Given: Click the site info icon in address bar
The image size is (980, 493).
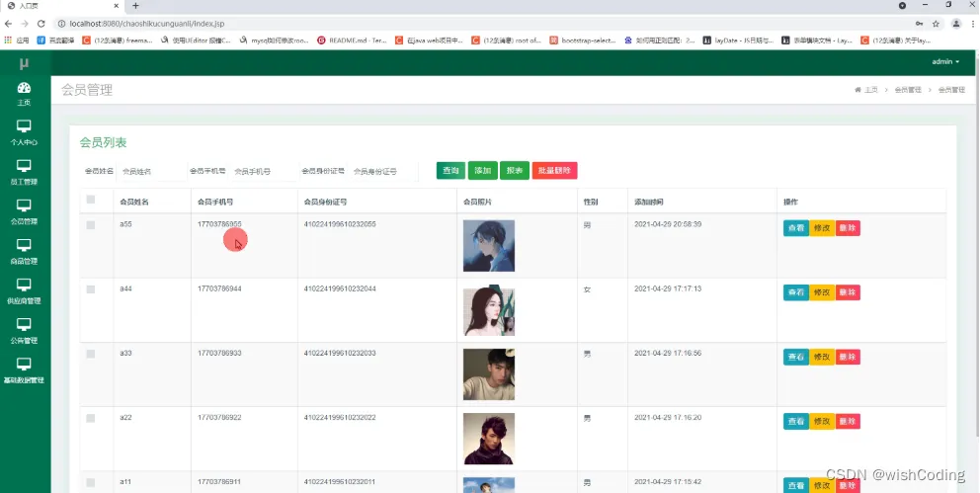Looking at the screenshot, I should (61, 24).
